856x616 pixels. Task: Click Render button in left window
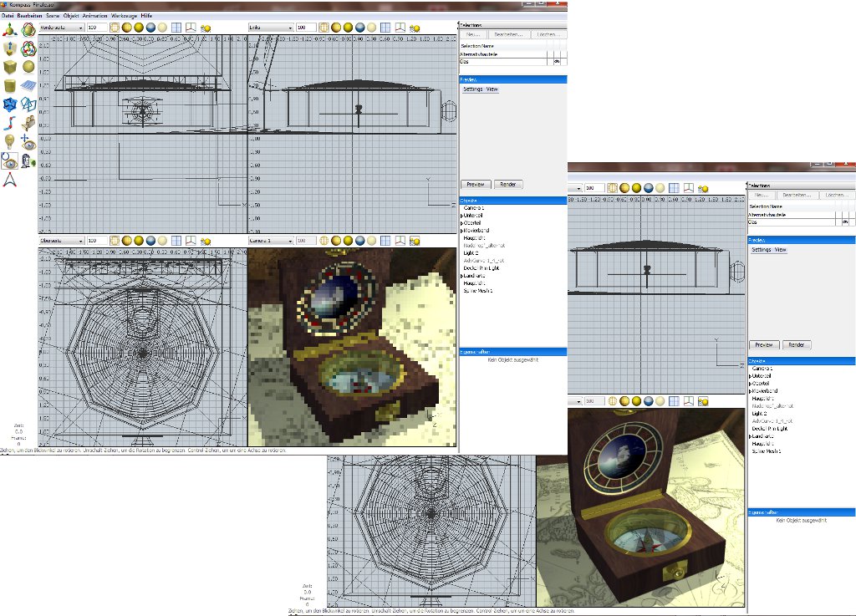point(508,185)
